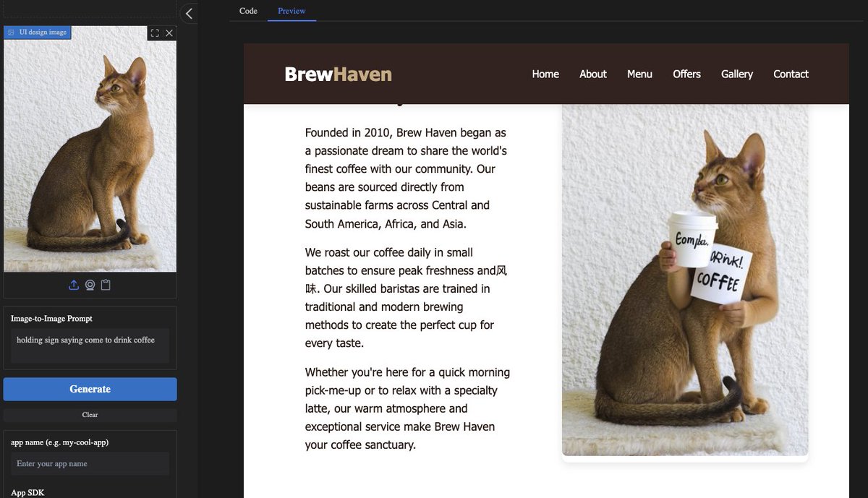Viewport: 868px width, 498px height.
Task: Open the Gallery nav link
Action: click(x=737, y=74)
